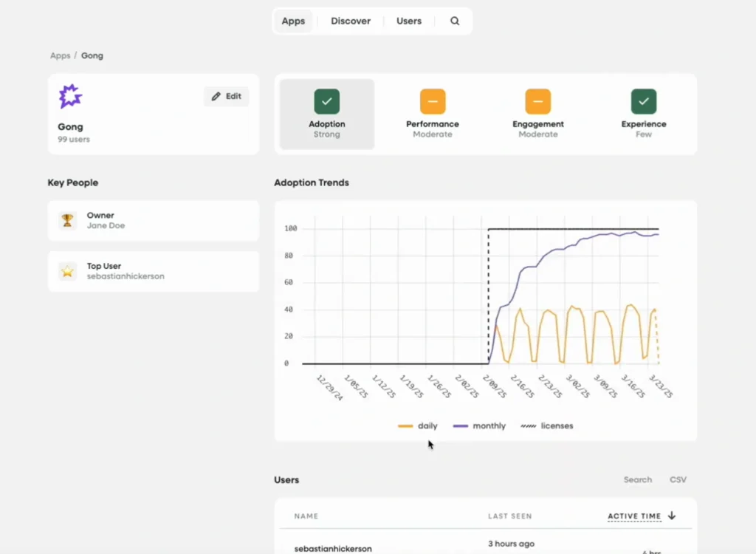
Task: Click the Active Time sort arrow
Action: click(x=672, y=516)
